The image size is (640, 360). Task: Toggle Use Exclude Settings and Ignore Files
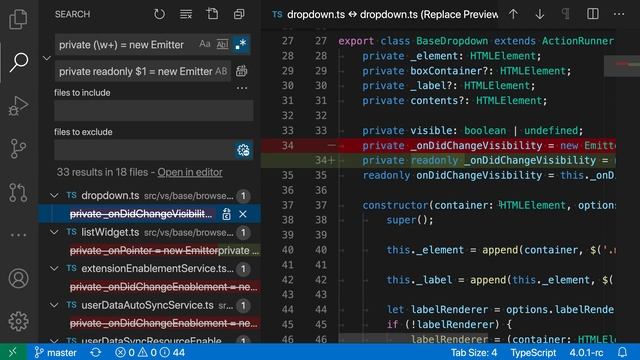click(243, 150)
